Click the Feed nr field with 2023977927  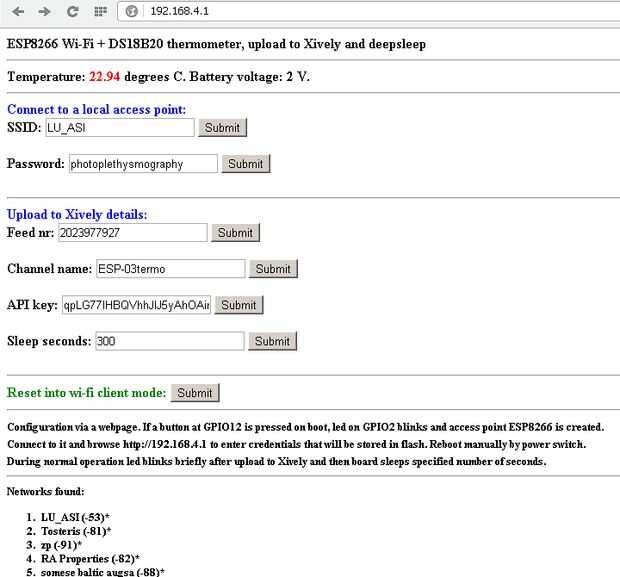click(x=133, y=233)
